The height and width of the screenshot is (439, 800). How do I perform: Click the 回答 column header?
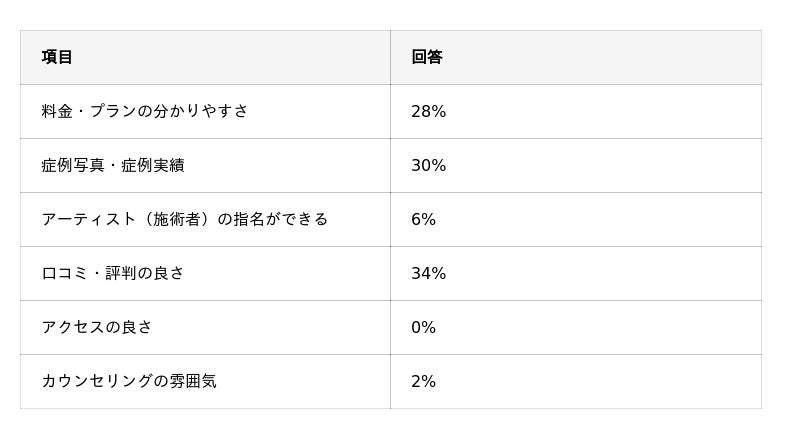426,57
